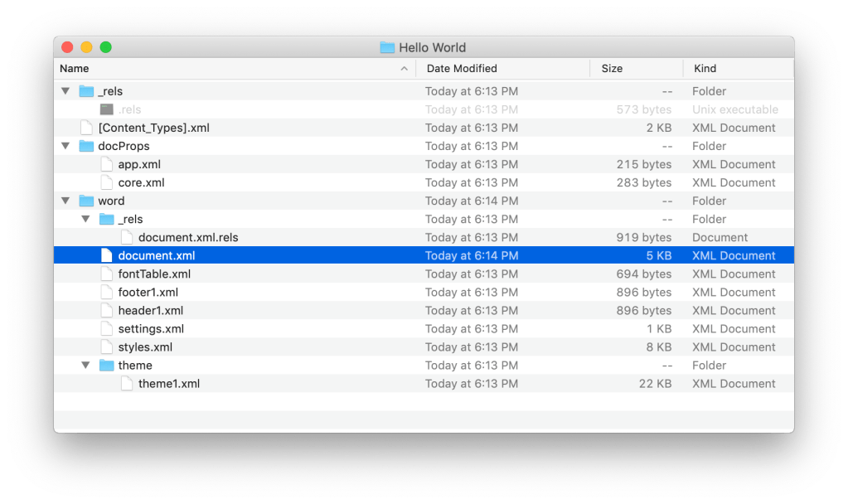Select the header1.xml row
This screenshot has height=504, width=848.
pos(150,310)
